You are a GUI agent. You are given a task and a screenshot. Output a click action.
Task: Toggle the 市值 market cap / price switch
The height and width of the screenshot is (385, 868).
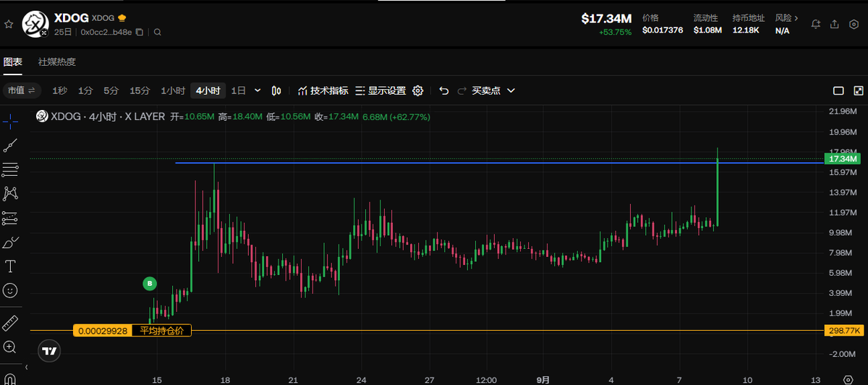tap(21, 90)
